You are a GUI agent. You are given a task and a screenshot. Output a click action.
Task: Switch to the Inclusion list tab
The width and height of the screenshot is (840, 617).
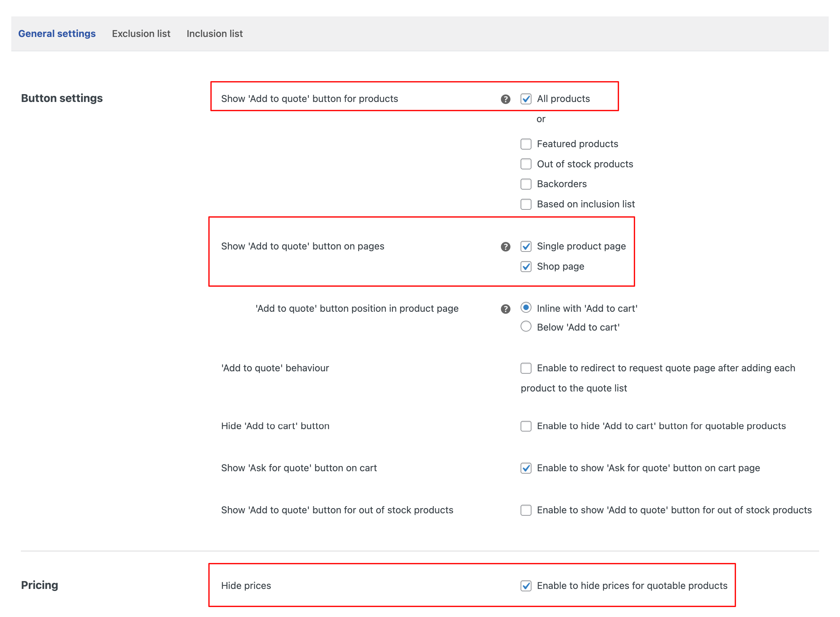click(214, 33)
